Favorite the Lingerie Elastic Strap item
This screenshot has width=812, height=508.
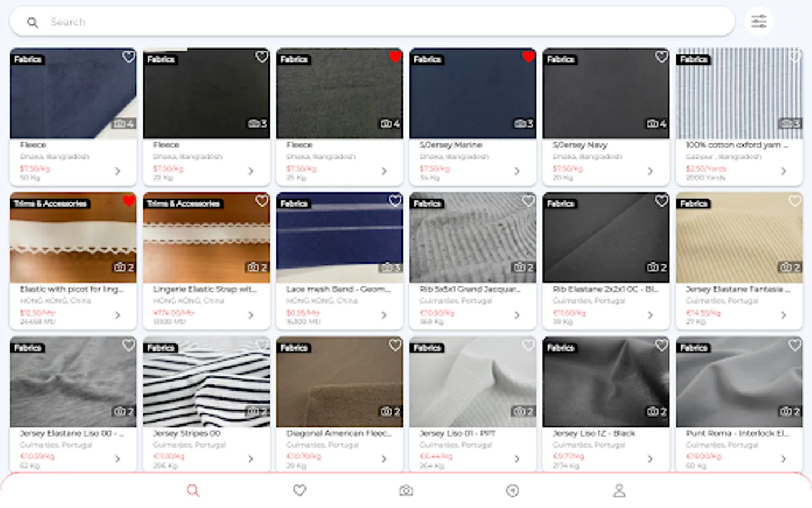tap(262, 200)
